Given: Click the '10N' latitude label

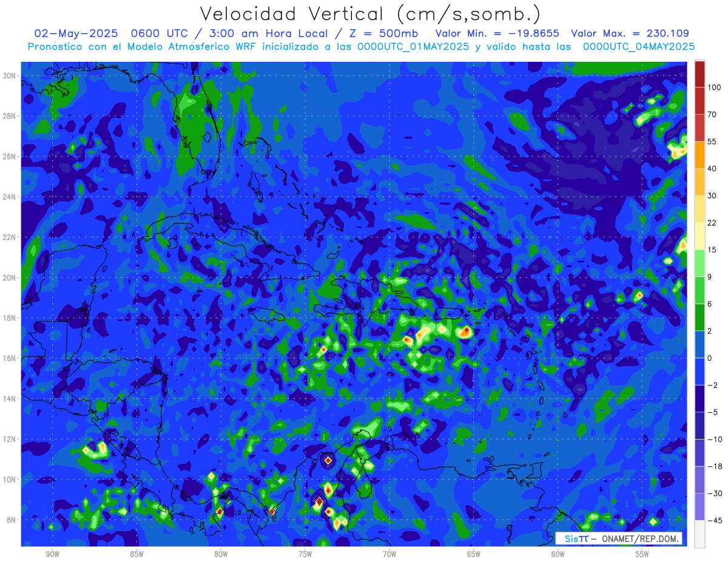Looking at the screenshot, I should (10, 480).
